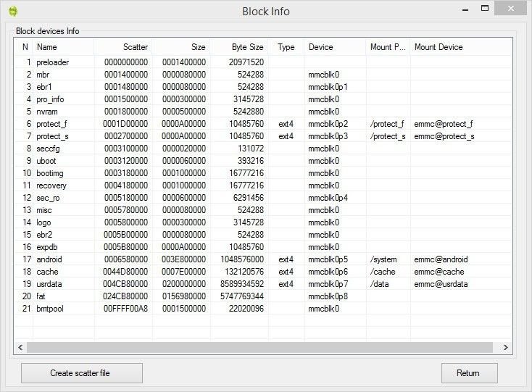The image size is (532, 392).
Task: Select the protect_f name cell
Action: click(x=52, y=124)
